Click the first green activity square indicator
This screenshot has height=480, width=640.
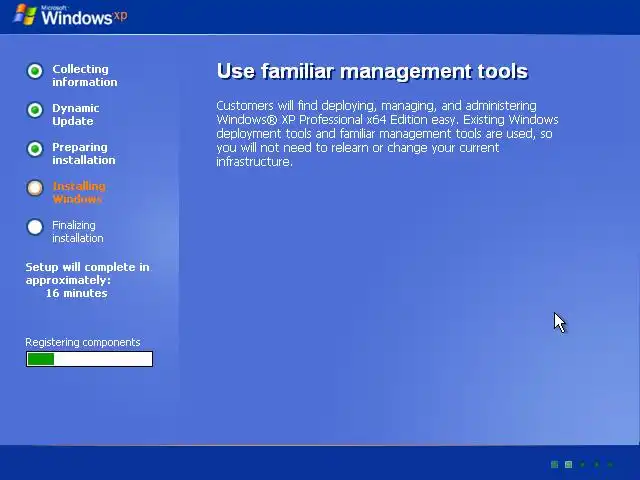(554, 464)
